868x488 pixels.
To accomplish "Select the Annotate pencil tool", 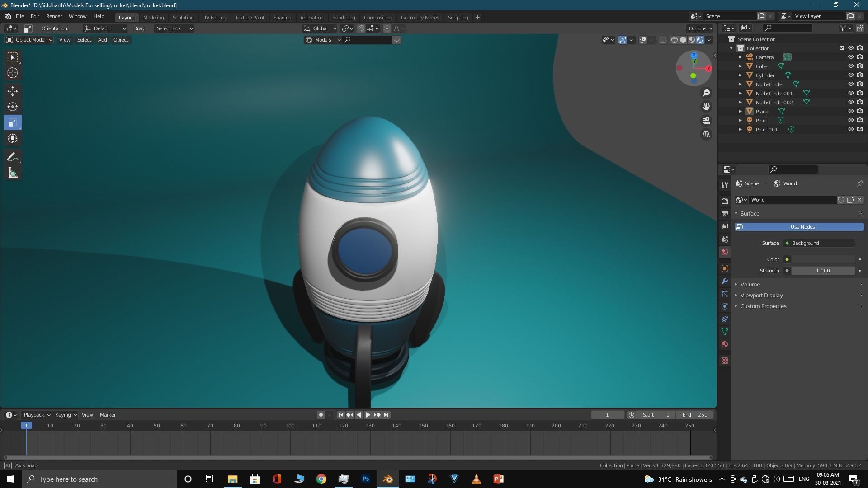I will [x=13, y=157].
